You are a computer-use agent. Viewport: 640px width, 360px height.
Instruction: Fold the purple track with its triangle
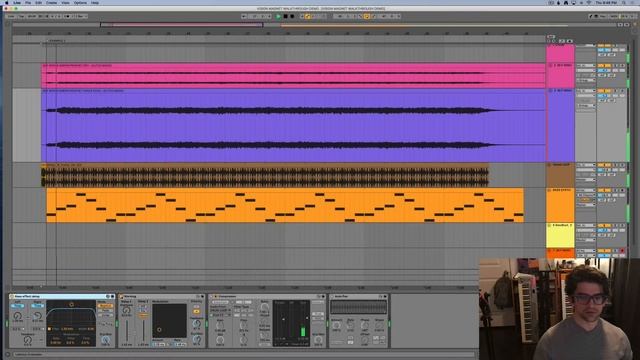(x=550, y=91)
